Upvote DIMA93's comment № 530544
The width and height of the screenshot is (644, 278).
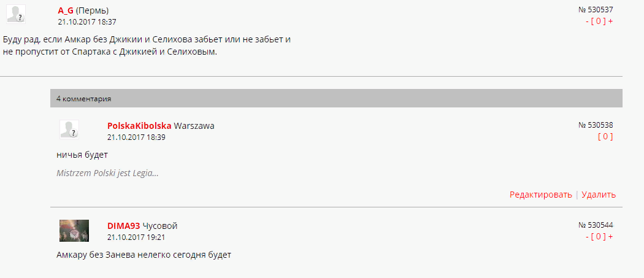click(610, 237)
